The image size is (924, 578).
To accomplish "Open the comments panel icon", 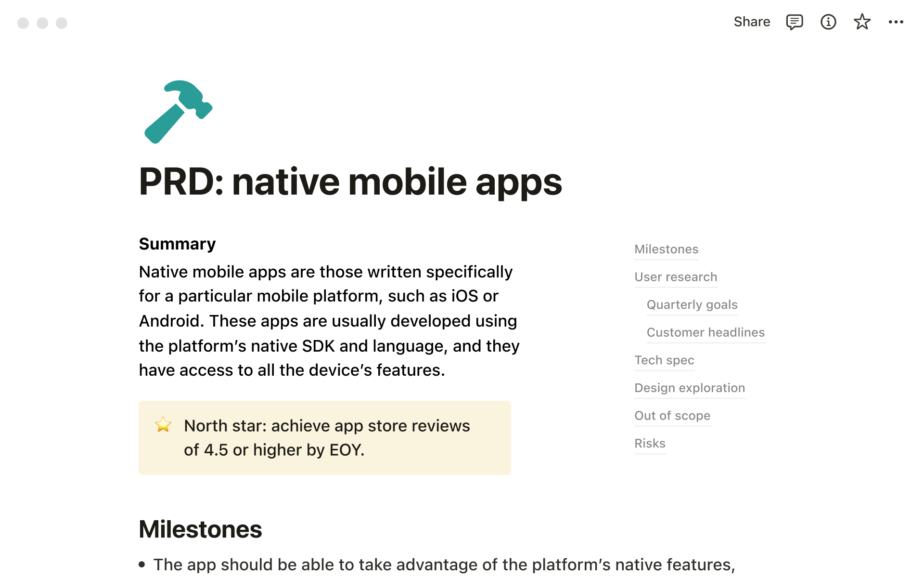I will (794, 22).
